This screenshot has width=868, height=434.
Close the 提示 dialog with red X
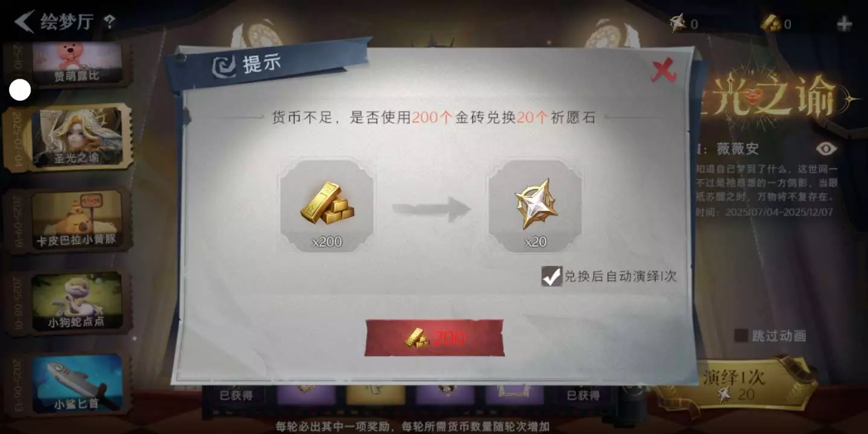click(x=664, y=72)
